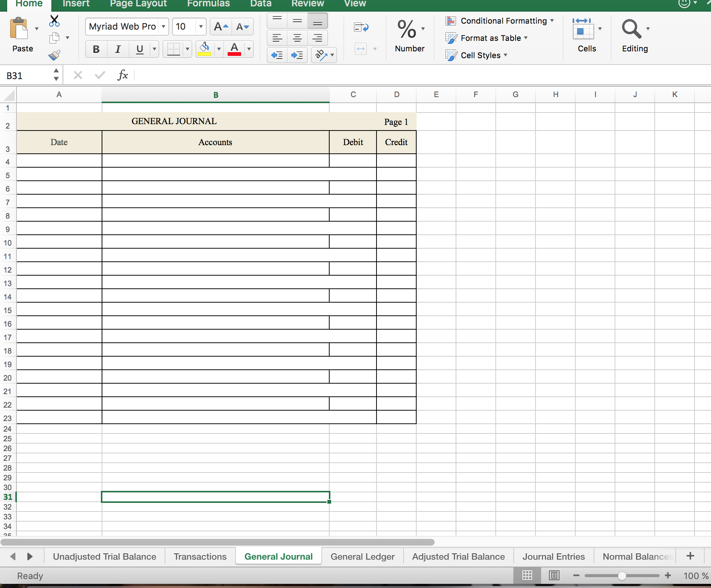Click the Center text alignment icon
Image resolution: width=711 pixels, height=588 pixels.
pyautogui.click(x=297, y=38)
